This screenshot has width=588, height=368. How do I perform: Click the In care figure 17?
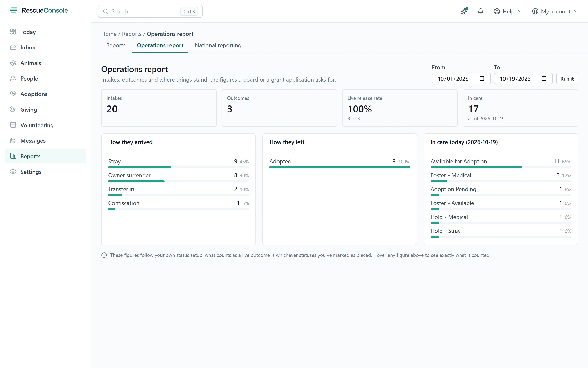(x=473, y=109)
